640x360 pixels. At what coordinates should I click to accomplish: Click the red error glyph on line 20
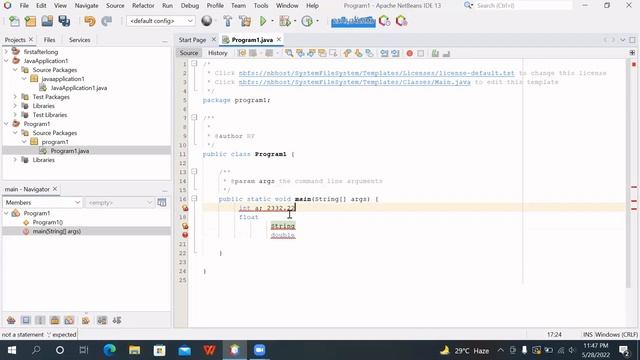coord(185,235)
